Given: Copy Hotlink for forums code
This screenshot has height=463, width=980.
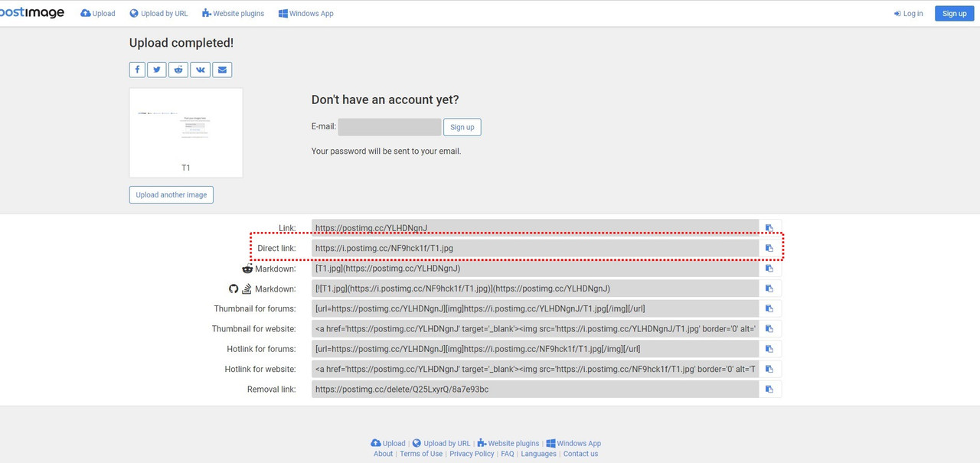Looking at the screenshot, I should point(769,349).
